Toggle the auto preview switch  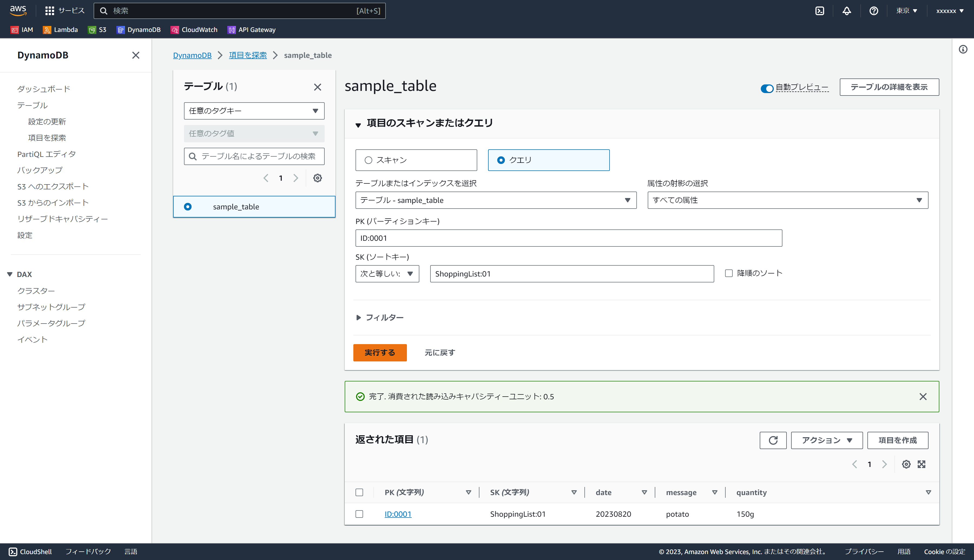click(767, 88)
